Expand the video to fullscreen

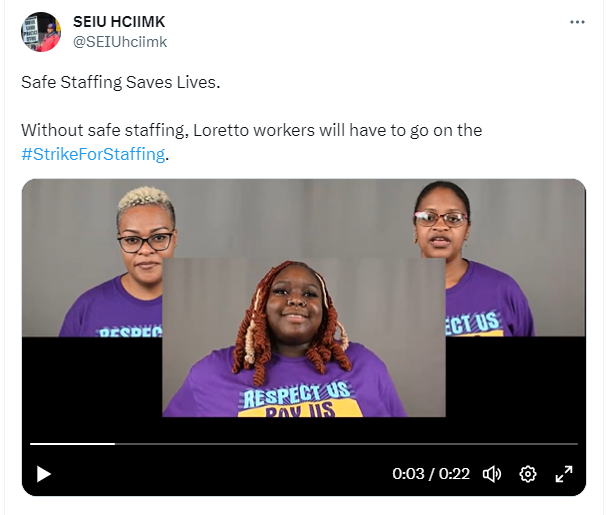[x=564, y=474]
